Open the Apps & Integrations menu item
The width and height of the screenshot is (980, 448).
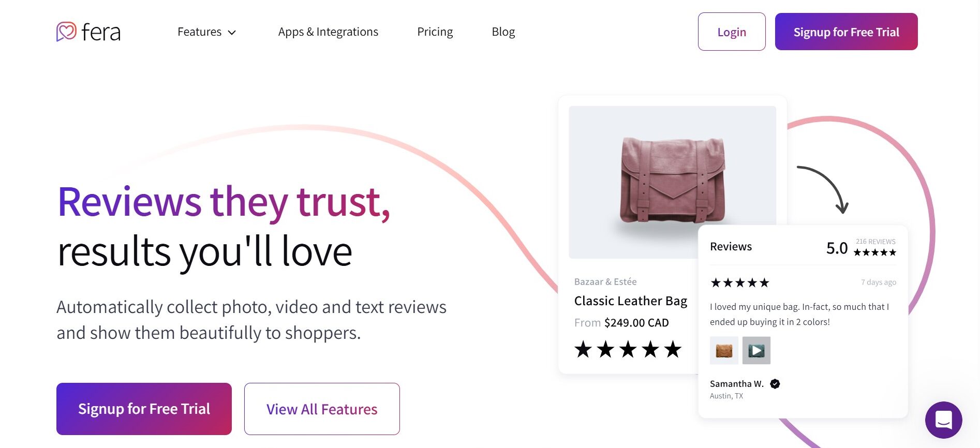(x=328, y=32)
